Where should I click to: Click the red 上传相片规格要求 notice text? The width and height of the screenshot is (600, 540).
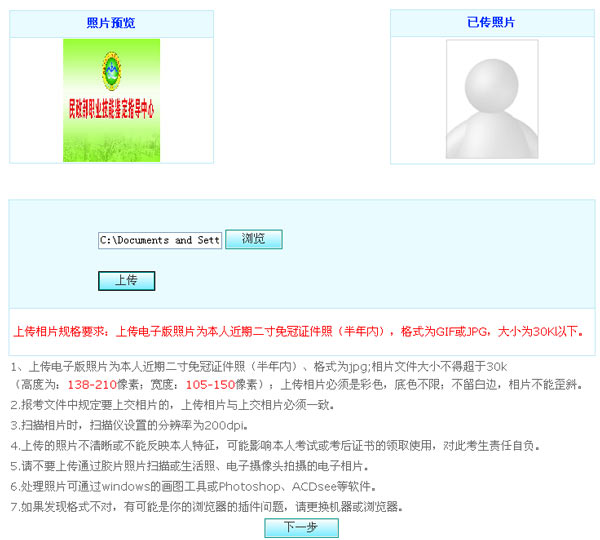click(298, 331)
